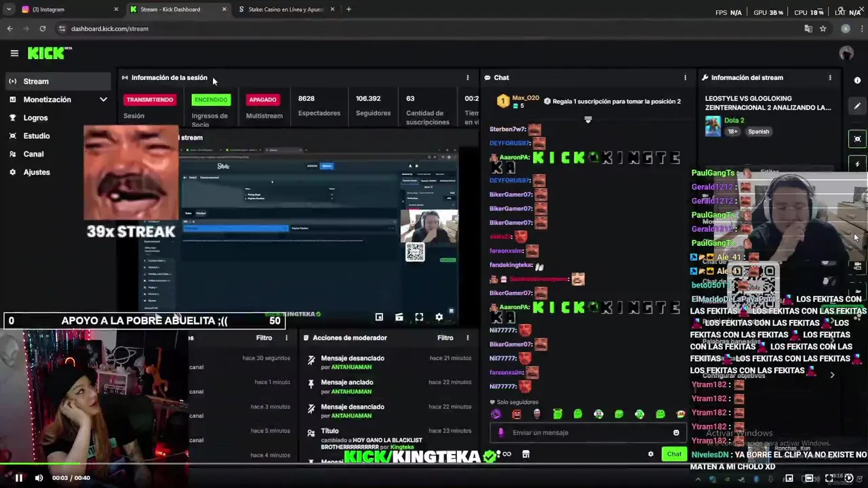Switch to the Stake Casino browser tab
This screenshot has width=868, height=488.
[x=285, y=9]
